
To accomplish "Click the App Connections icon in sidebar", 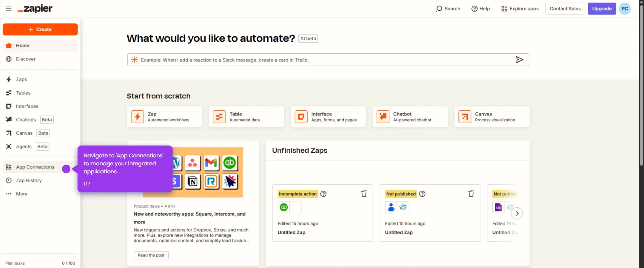I will click(9, 167).
